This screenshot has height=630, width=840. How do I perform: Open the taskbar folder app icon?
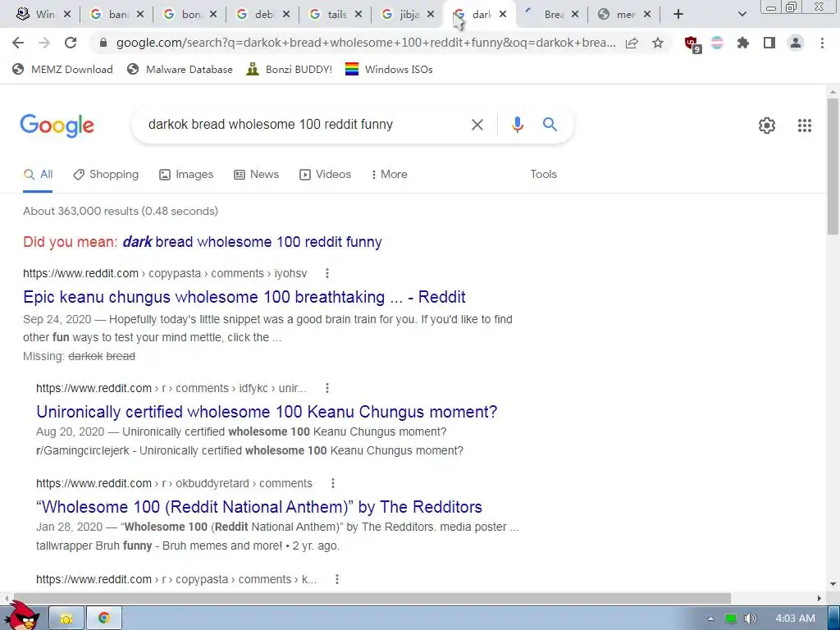pos(66,619)
